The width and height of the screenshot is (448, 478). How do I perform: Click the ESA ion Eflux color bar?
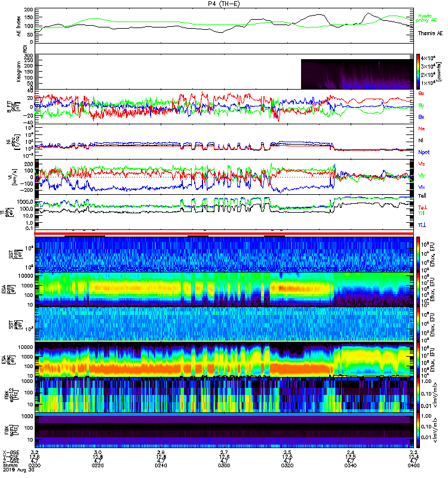pyautogui.click(x=418, y=289)
